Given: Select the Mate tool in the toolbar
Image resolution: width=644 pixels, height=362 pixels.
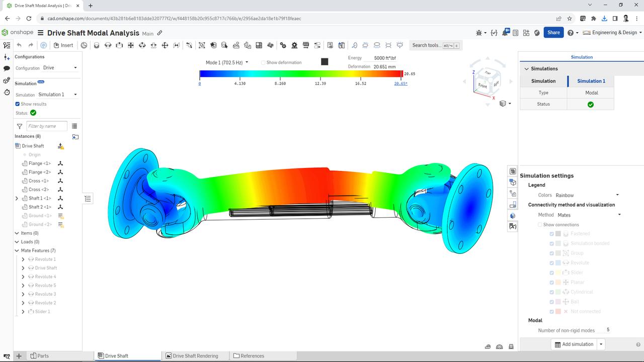Looking at the screenshot, I should [x=130, y=45].
